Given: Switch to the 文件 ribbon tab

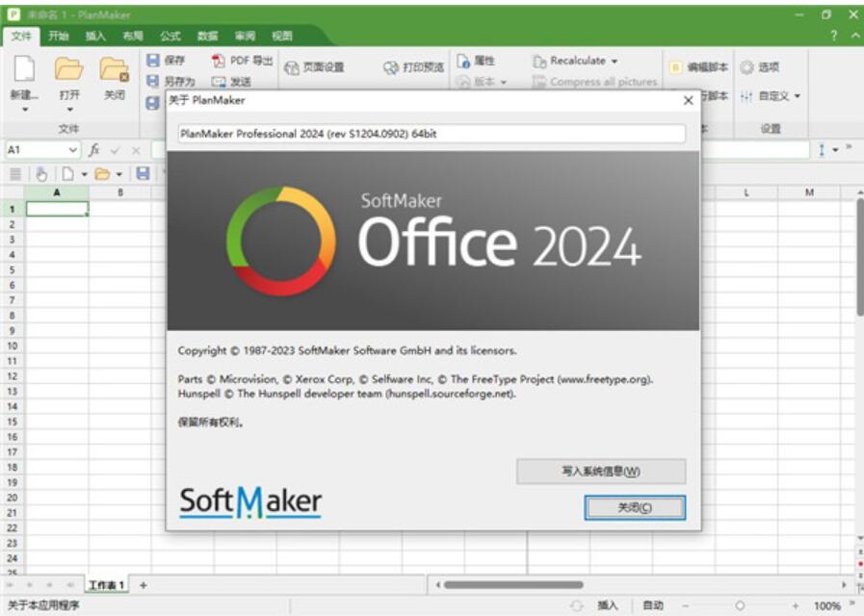Looking at the screenshot, I should click(x=21, y=37).
